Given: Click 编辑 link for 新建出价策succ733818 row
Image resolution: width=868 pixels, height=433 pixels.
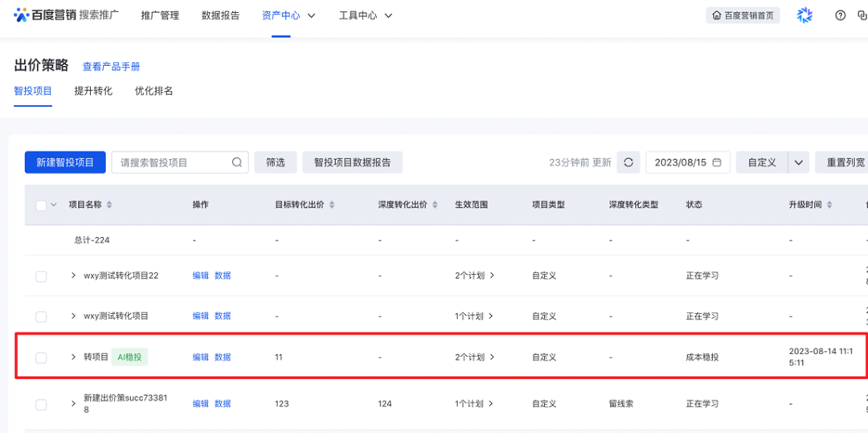Looking at the screenshot, I should point(200,404).
